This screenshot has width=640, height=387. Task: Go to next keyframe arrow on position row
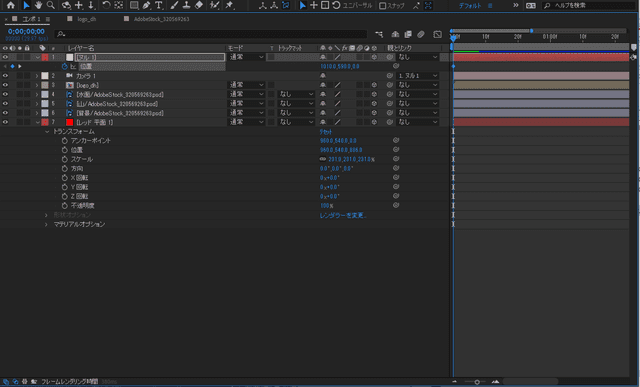20,66
